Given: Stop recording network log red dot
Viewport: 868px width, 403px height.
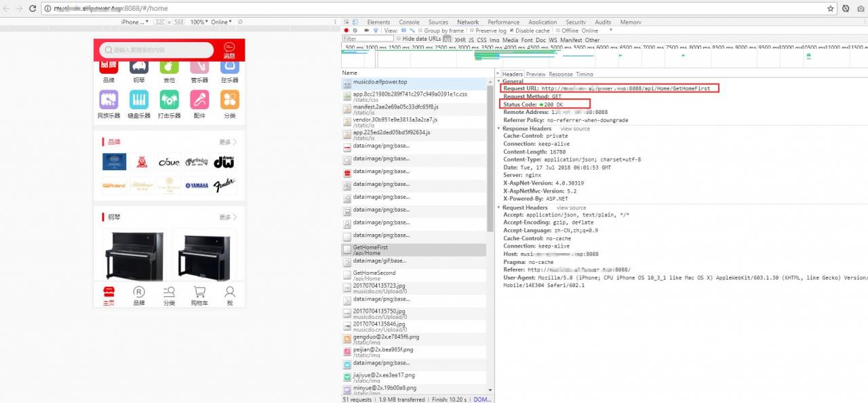Looking at the screenshot, I should pyautogui.click(x=346, y=31).
